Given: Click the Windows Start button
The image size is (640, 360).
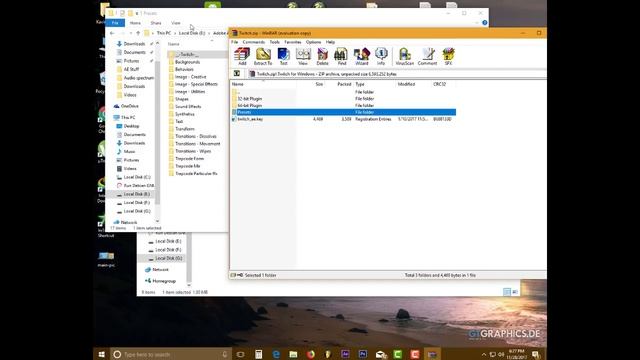Looking at the screenshot, I should (x=102, y=354).
